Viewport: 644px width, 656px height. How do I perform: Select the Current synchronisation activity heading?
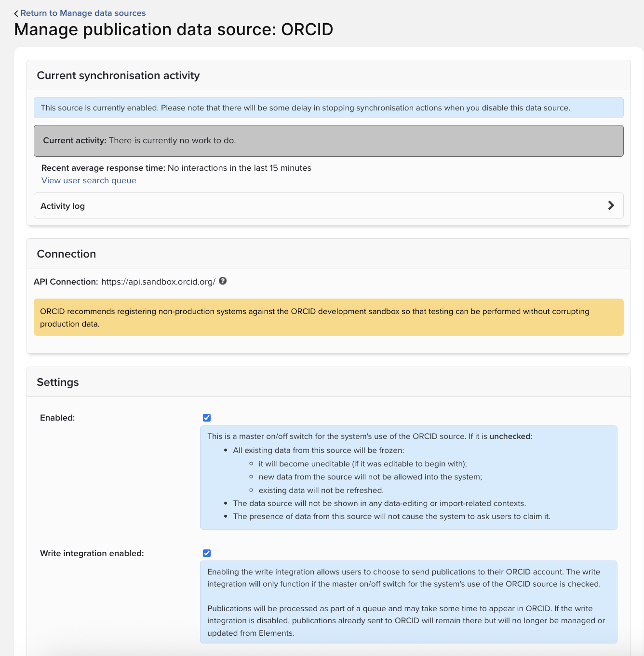coord(118,75)
